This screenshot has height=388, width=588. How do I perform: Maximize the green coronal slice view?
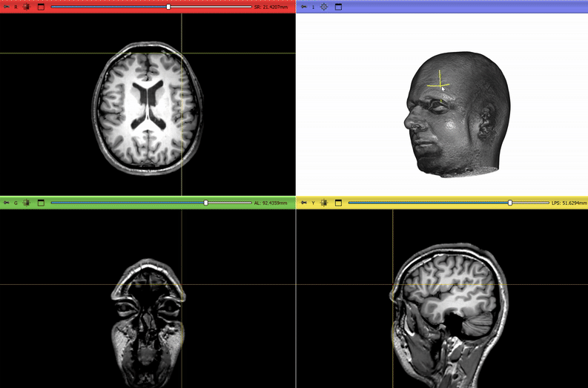coord(42,203)
